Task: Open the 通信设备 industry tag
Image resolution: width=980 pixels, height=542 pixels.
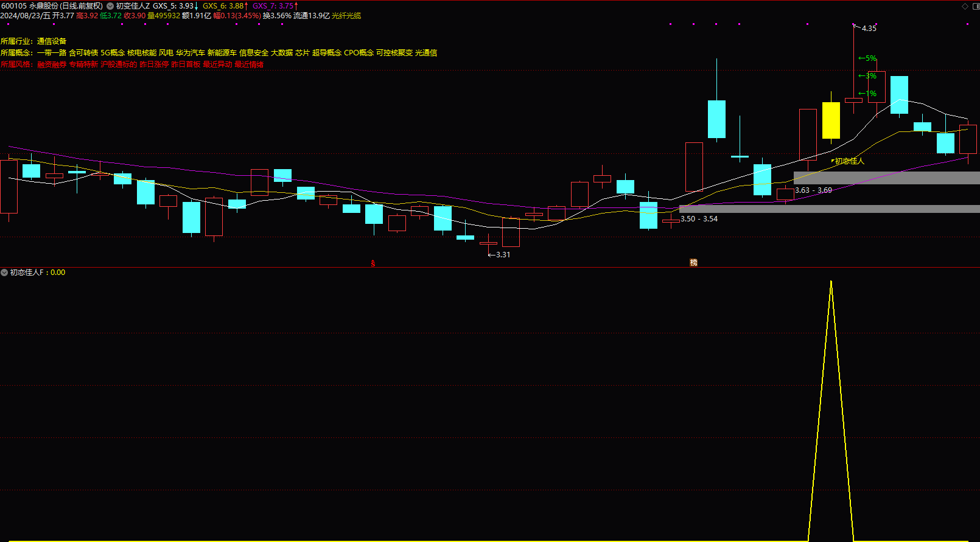Action: point(52,41)
